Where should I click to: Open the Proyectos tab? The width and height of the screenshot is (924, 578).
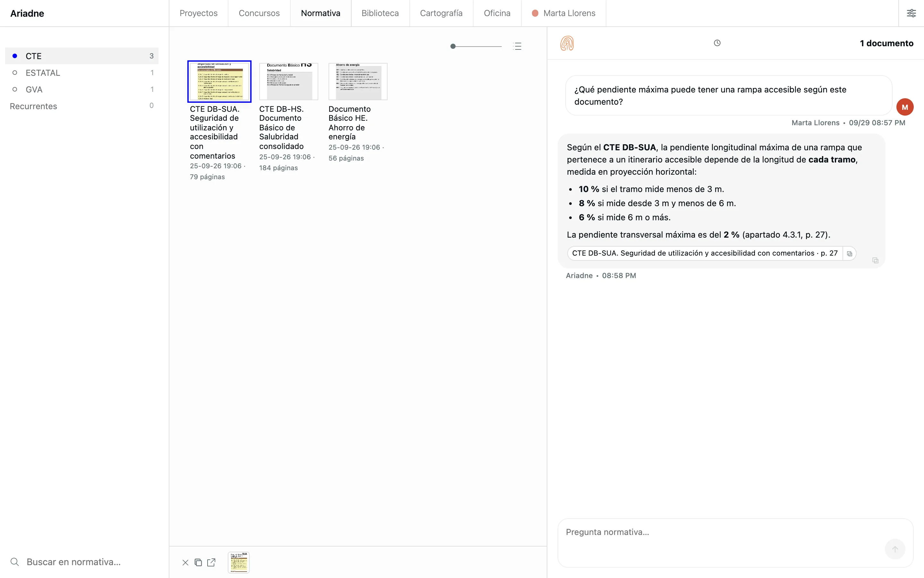[x=199, y=13]
